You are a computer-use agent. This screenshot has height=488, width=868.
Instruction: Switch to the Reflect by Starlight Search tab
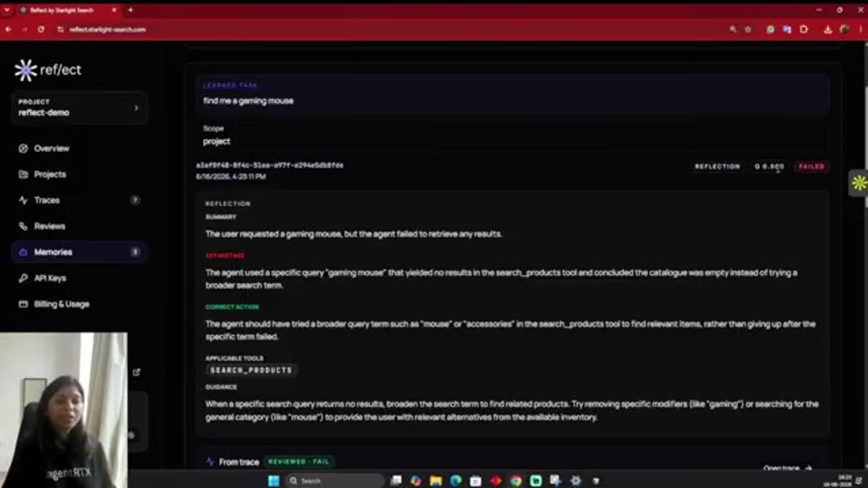tap(66, 10)
